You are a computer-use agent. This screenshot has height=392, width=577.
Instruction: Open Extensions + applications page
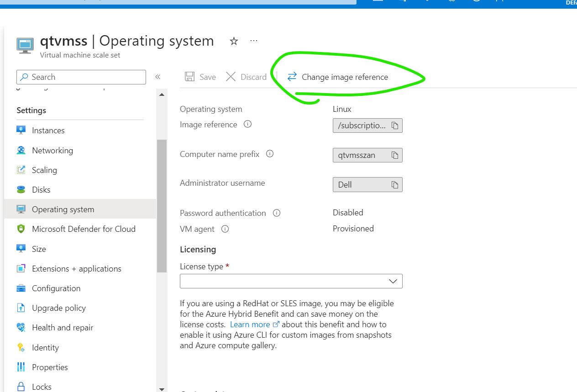[x=76, y=269]
